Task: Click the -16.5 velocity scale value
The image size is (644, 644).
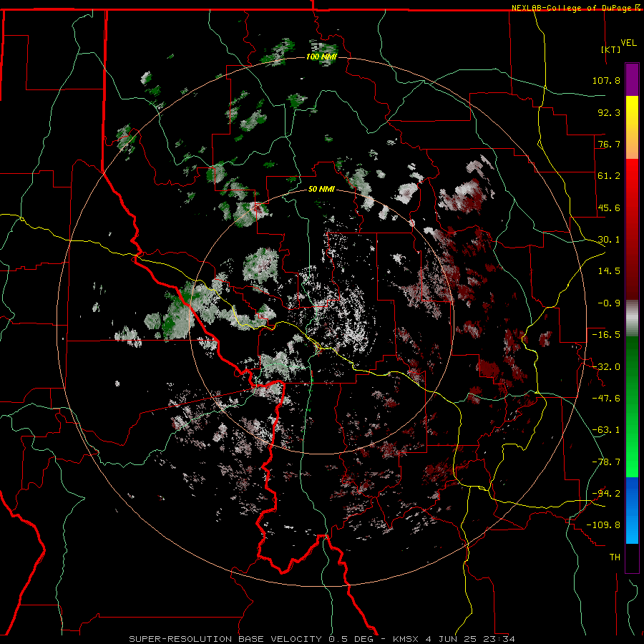Action: point(606,335)
